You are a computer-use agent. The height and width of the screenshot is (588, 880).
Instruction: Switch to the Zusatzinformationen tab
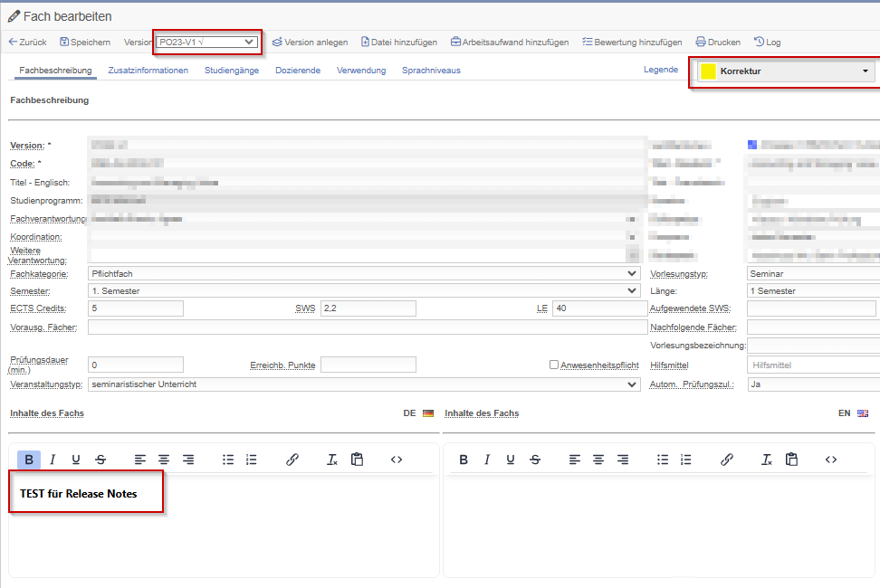148,70
